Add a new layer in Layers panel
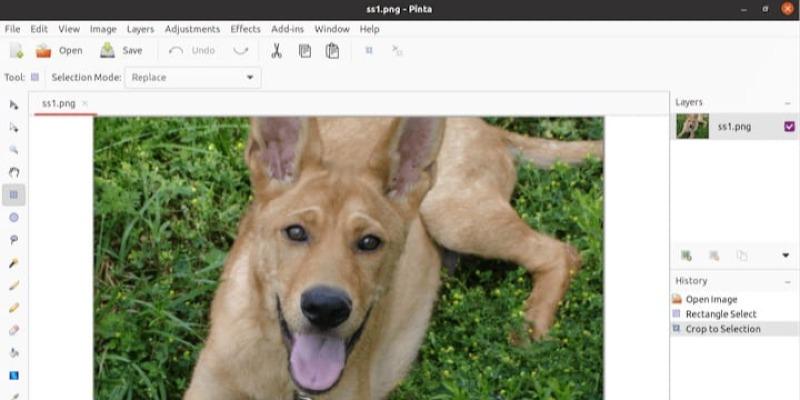The image size is (800, 400). (686, 256)
